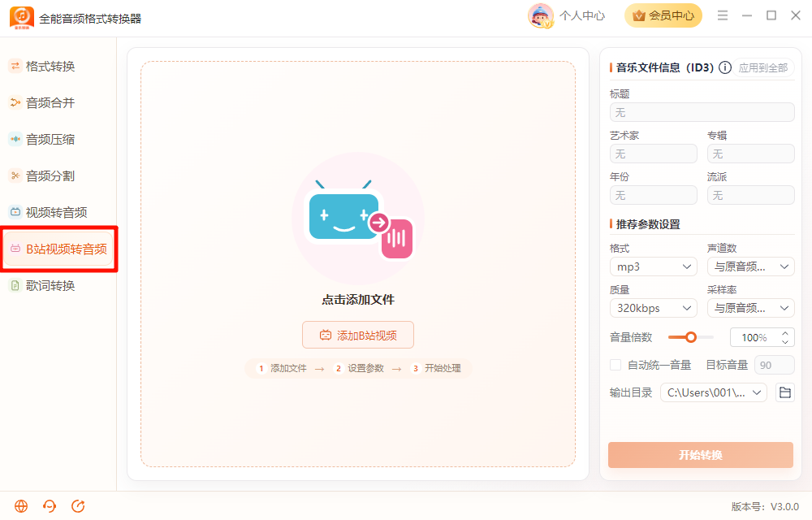
Task: Click the app logo icon in title bar
Action: (22, 18)
